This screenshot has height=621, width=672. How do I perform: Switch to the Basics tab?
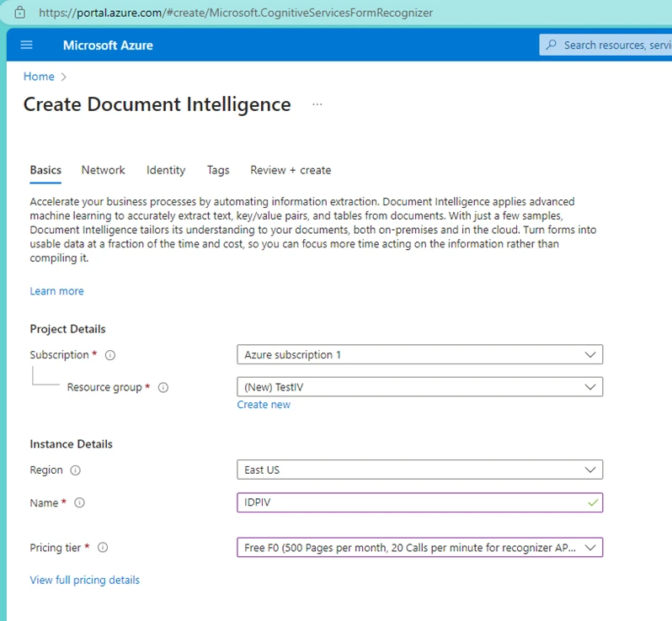click(x=45, y=170)
